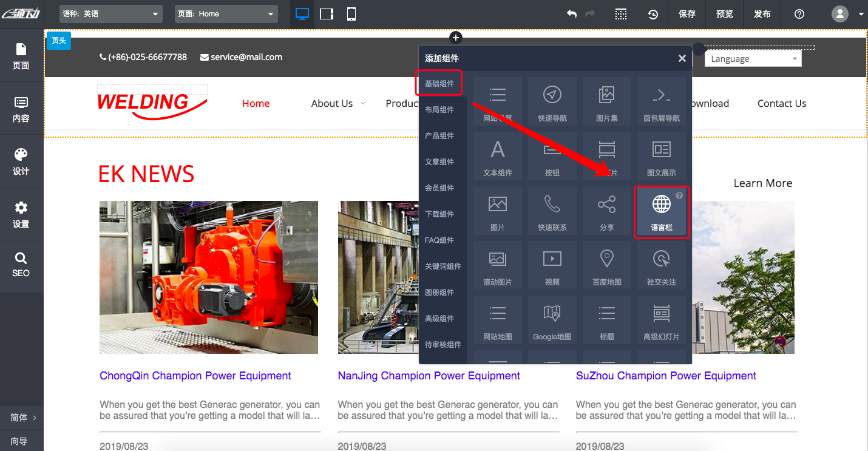Click the 发布 publish button
The height and width of the screenshot is (451, 868).
[x=762, y=14]
